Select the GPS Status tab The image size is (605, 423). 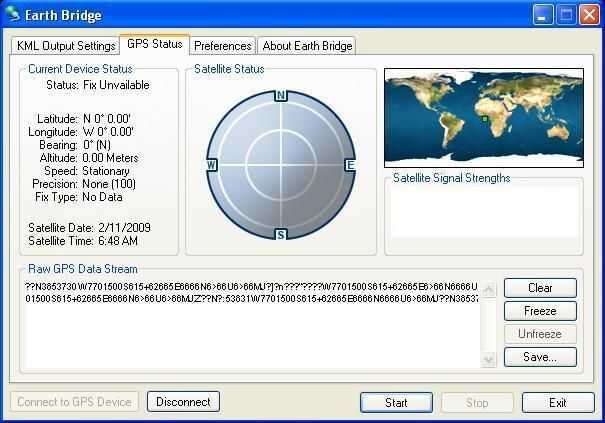click(154, 44)
